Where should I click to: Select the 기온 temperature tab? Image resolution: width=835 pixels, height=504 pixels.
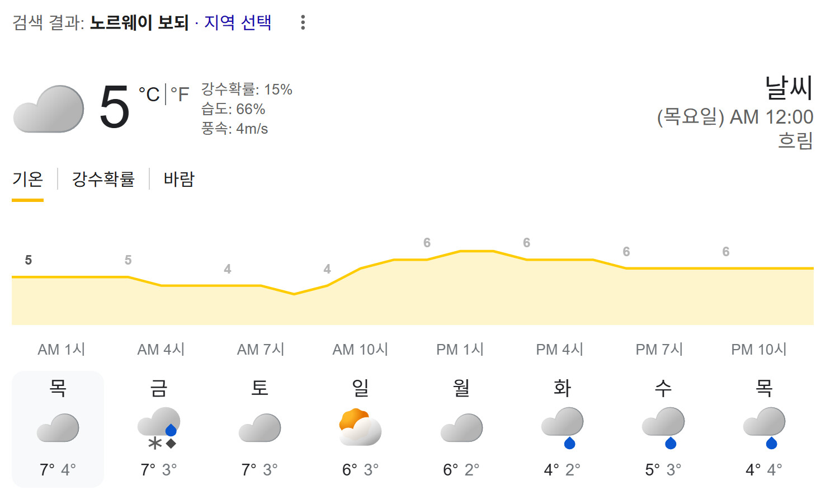pyautogui.click(x=27, y=179)
